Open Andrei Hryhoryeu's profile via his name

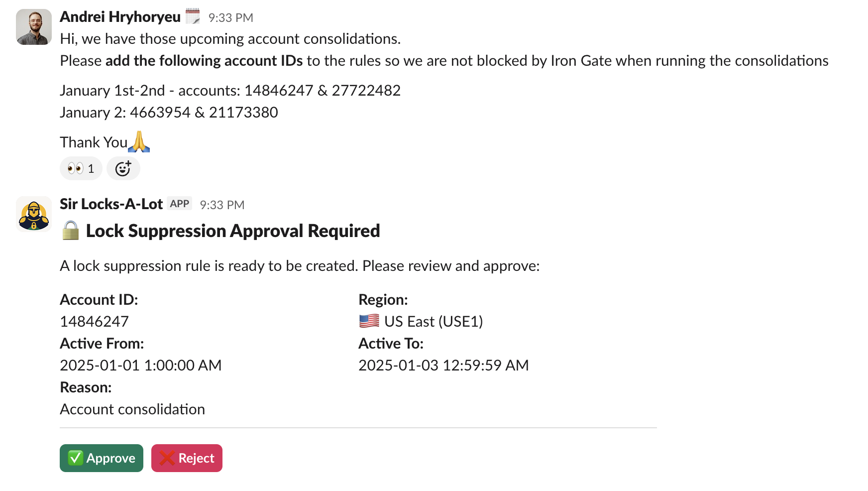[120, 16]
